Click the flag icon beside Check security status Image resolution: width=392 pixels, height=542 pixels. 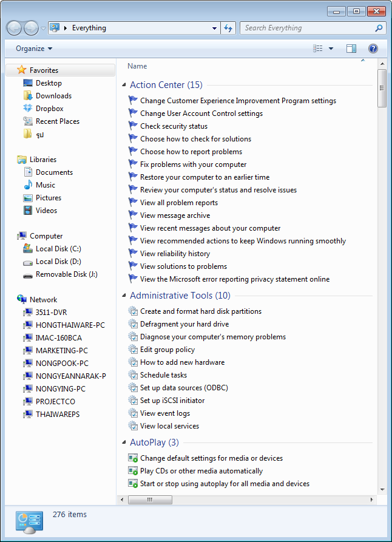pos(133,126)
